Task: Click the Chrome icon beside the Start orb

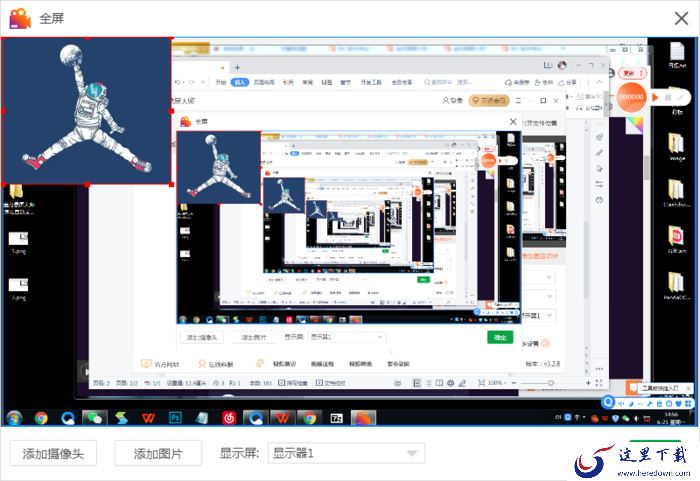Action: (x=41, y=418)
